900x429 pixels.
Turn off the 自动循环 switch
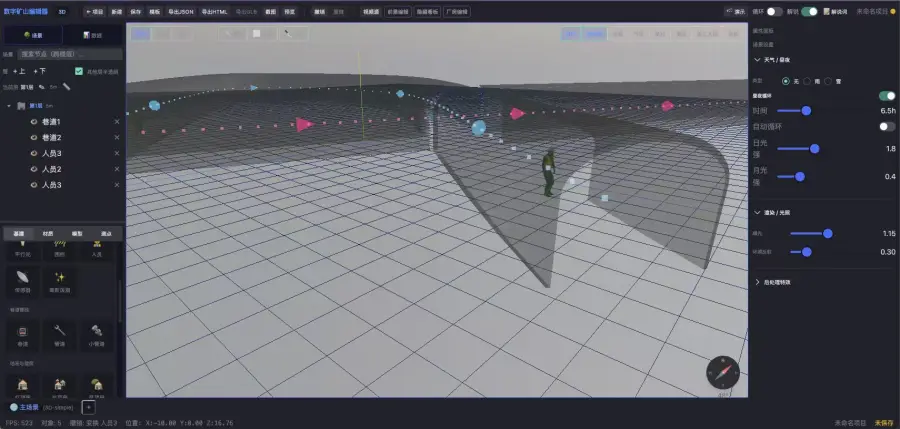click(887, 126)
